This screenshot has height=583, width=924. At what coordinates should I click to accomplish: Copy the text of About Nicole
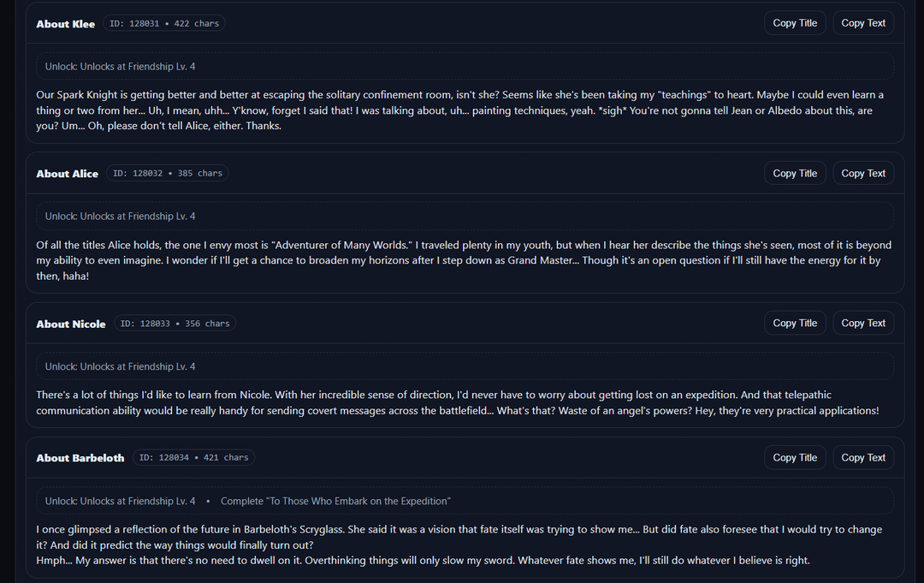point(863,323)
